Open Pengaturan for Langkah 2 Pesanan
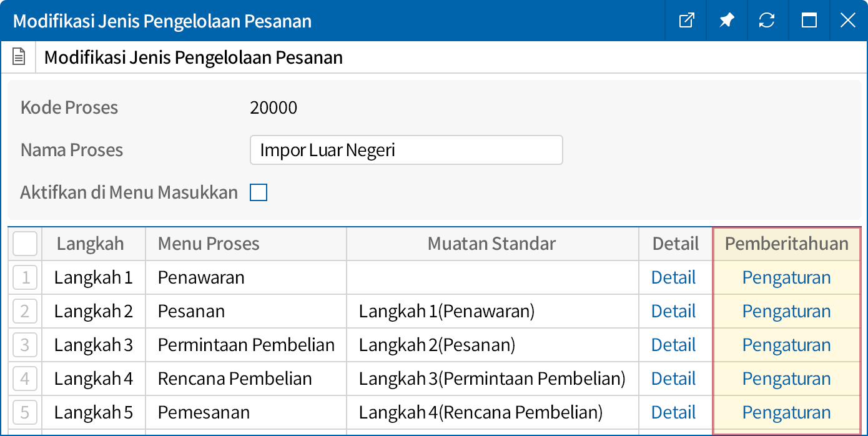The width and height of the screenshot is (868, 436). 786,311
